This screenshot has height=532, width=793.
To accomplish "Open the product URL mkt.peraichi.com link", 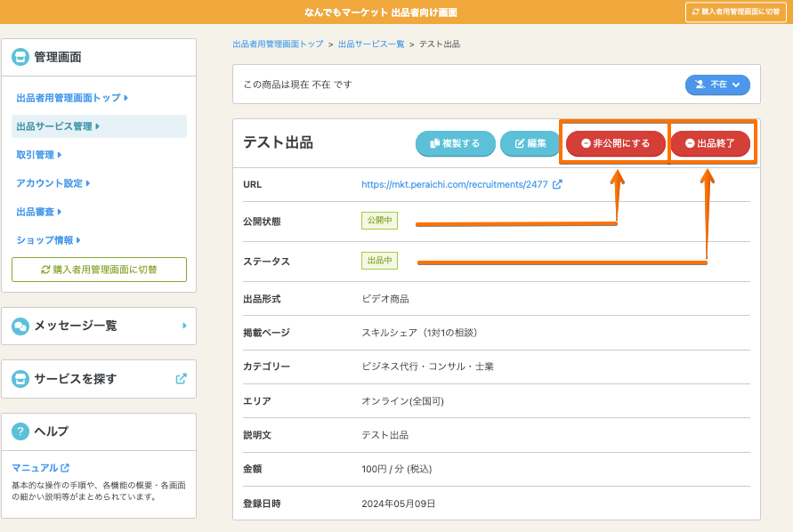I will coord(455,184).
